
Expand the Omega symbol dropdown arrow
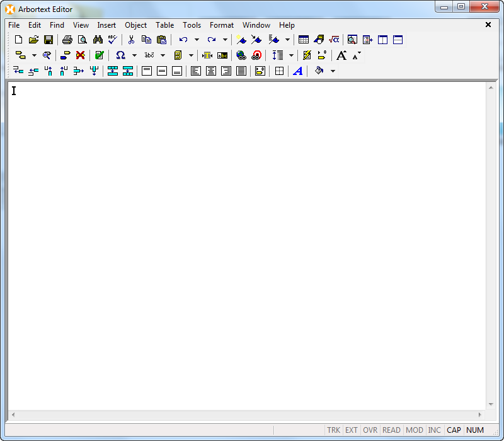pos(134,55)
